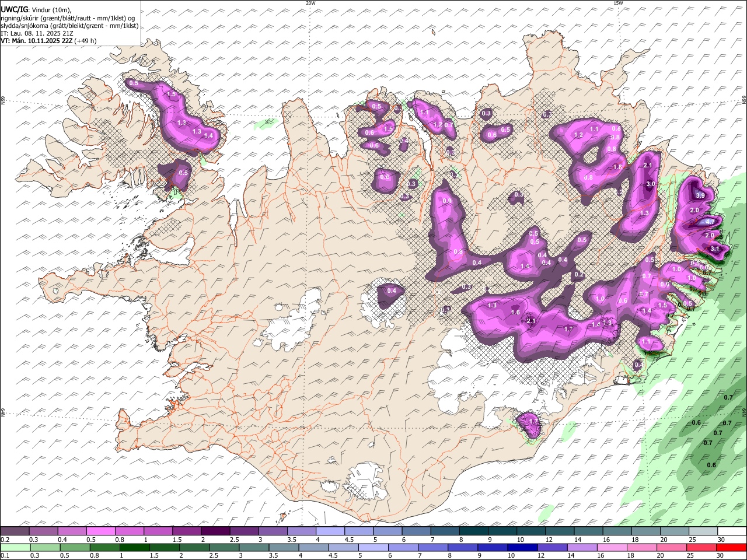Image resolution: width=747 pixels, height=560 pixels.
Task: Click the '(+49 h)' forecast offset text
Action: [x=85, y=41]
